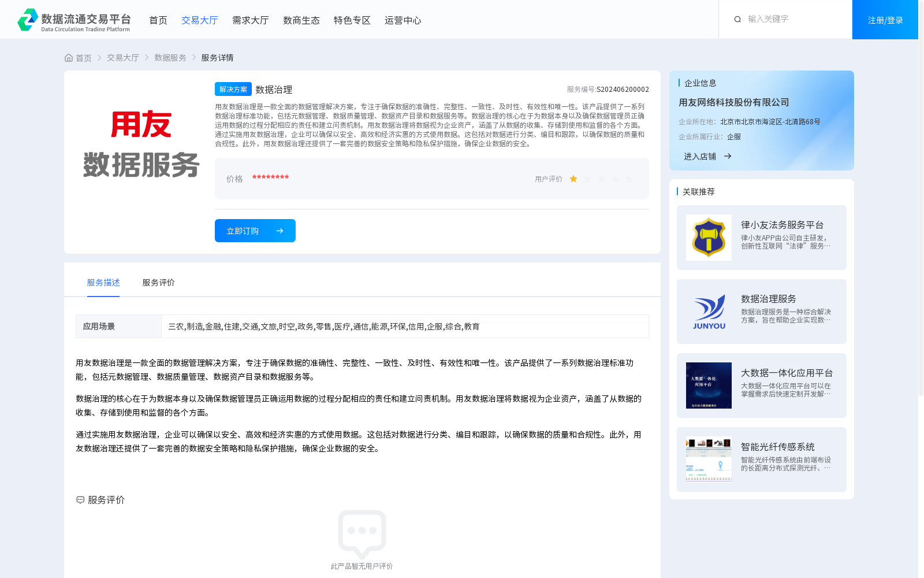Click the search magnifier icon
Image resolution: width=924 pixels, height=578 pixels.
[x=737, y=19]
